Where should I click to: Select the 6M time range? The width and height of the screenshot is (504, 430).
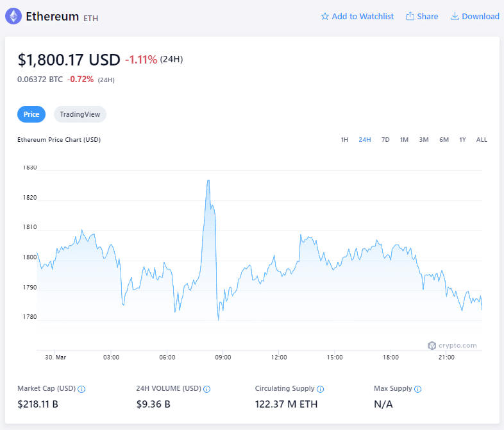click(444, 139)
